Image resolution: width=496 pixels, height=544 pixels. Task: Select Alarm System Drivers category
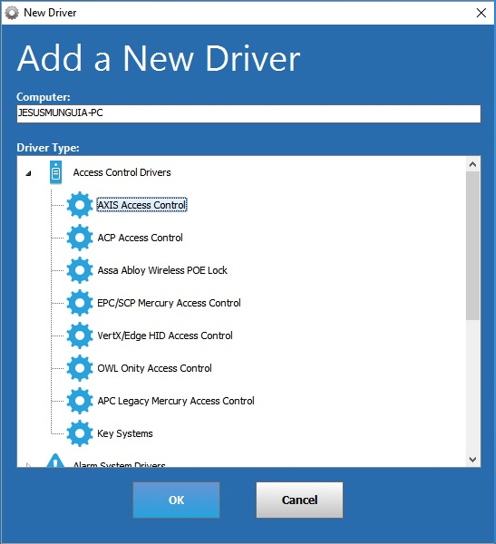(x=119, y=464)
